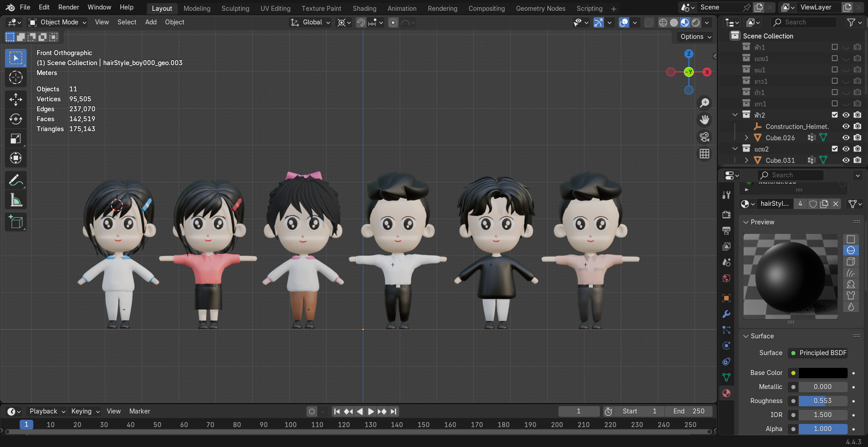The width and height of the screenshot is (868, 447).
Task: Switch to the Shading workspace tab
Action: (x=365, y=9)
